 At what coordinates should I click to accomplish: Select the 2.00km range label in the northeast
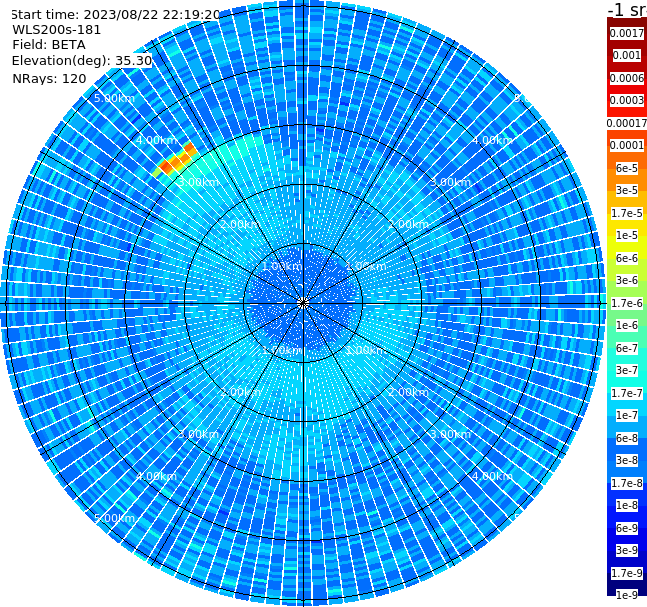click(x=408, y=224)
